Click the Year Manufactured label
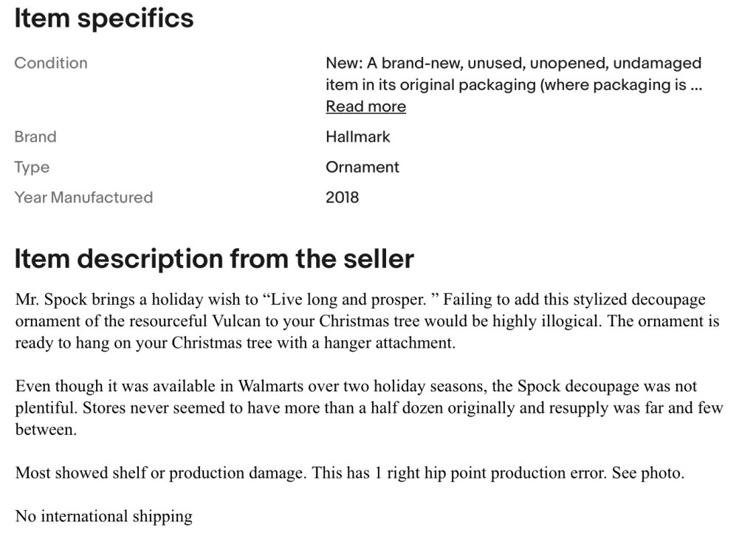The width and height of the screenshot is (756, 553). pyautogui.click(x=83, y=197)
